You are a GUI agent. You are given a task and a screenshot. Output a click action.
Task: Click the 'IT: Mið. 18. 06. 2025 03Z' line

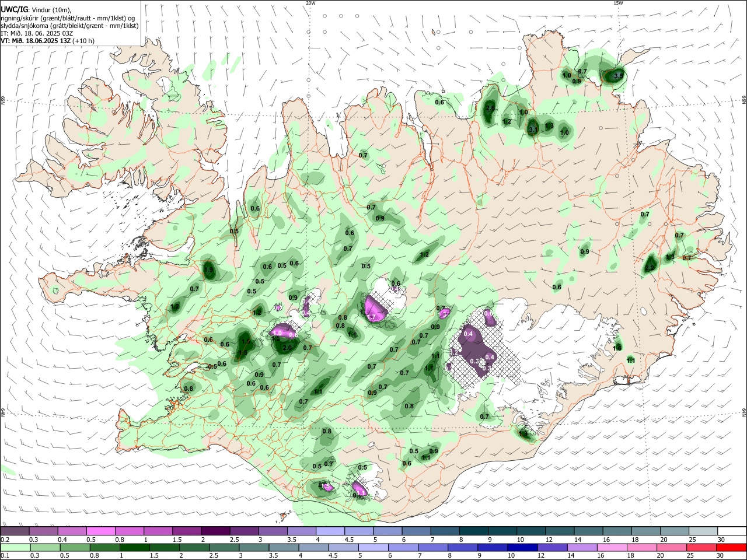tap(37, 33)
